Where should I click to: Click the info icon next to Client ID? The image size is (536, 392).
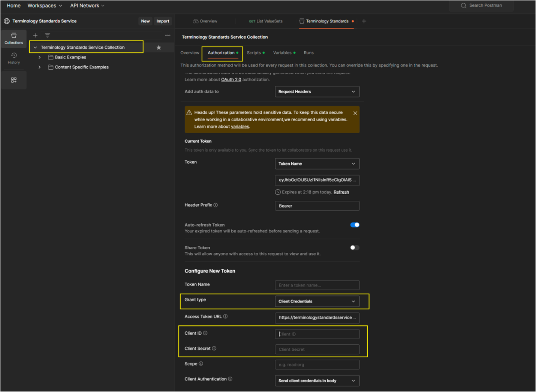point(205,333)
